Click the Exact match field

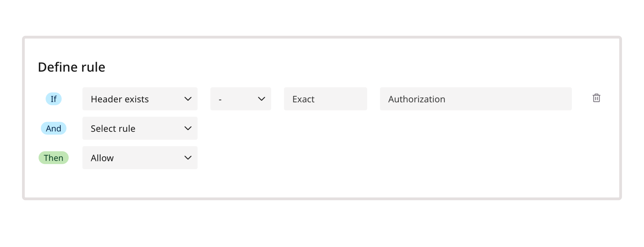tap(325, 99)
